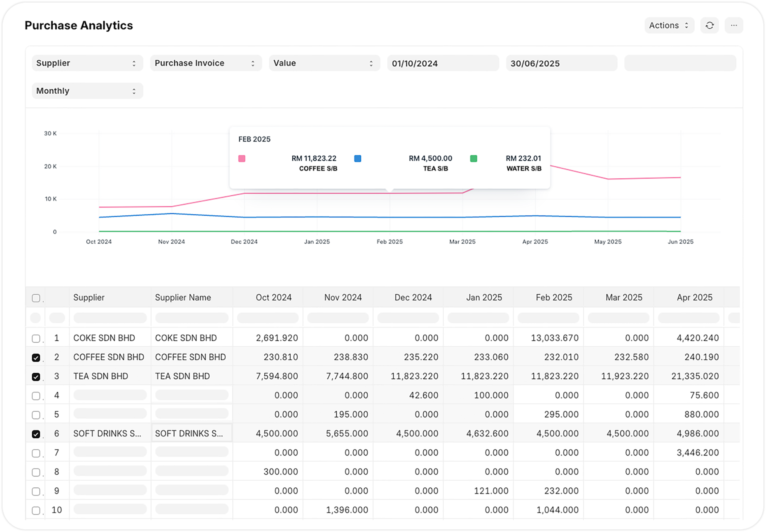The image size is (766, 532).
Task: Click the blue TEA S/B legend swatch
Action: coord(357,158)
